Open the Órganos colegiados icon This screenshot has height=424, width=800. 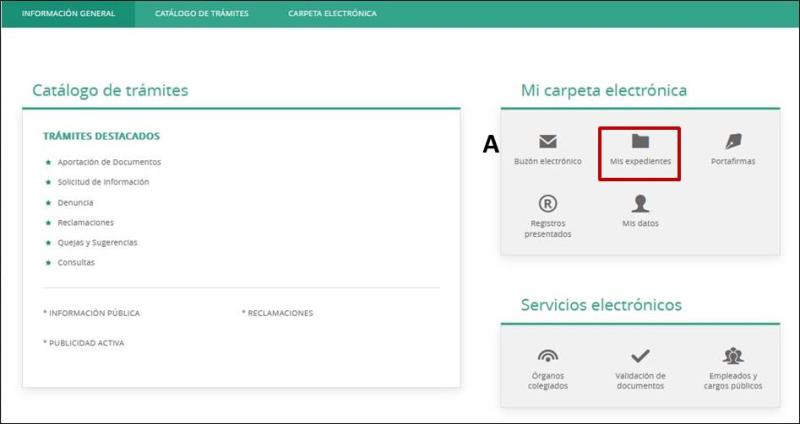547,357
